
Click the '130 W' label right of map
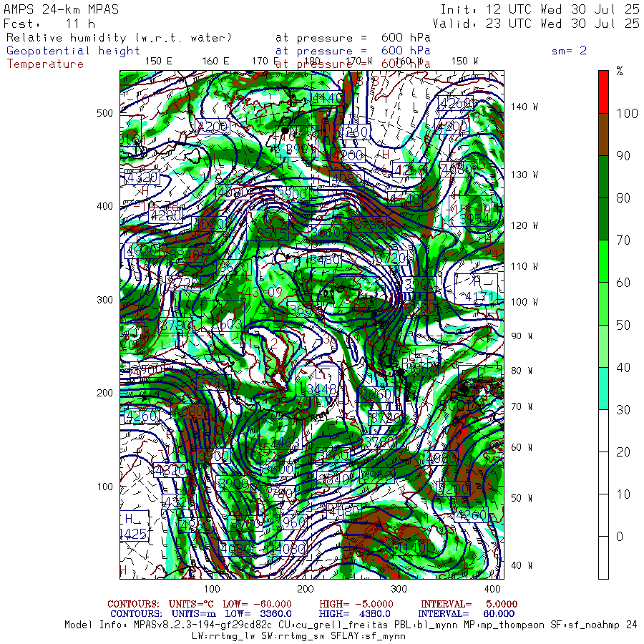[525, 175]
